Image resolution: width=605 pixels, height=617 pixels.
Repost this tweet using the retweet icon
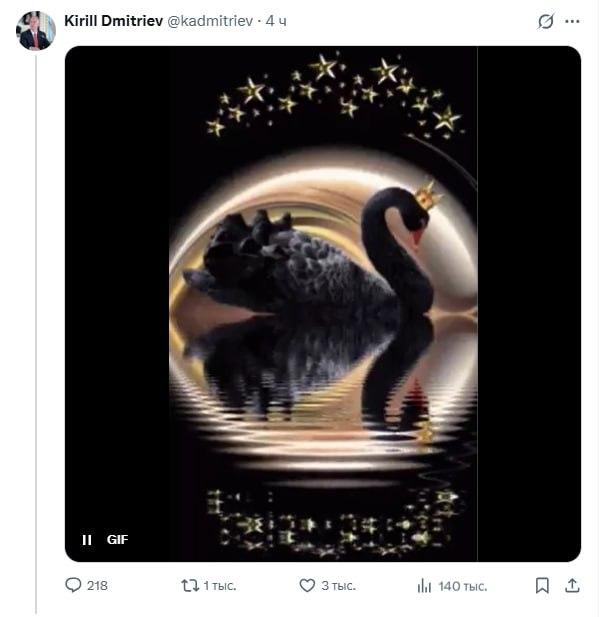tap(189, 585)
